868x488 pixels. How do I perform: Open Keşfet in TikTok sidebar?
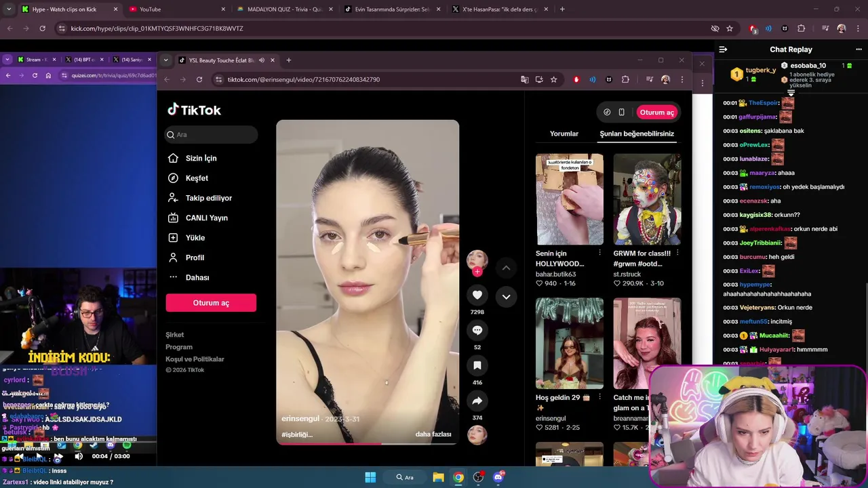point(197,178)
